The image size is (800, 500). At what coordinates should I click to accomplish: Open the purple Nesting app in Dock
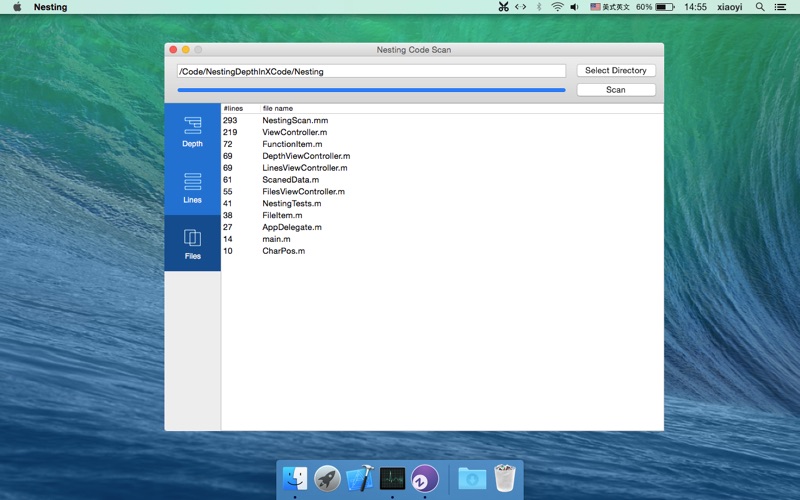pyautogui.click(x=424, y=479)
